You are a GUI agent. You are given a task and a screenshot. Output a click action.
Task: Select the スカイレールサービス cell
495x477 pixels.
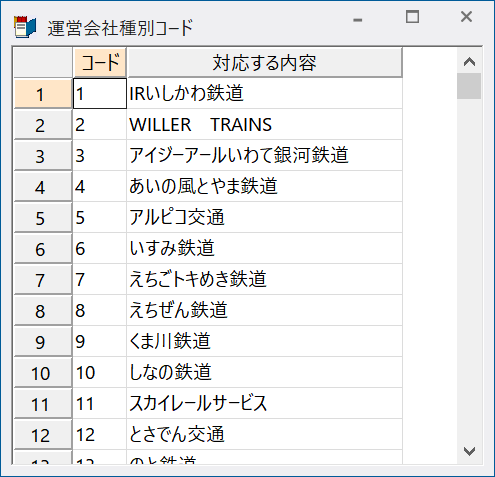(264, 403)
